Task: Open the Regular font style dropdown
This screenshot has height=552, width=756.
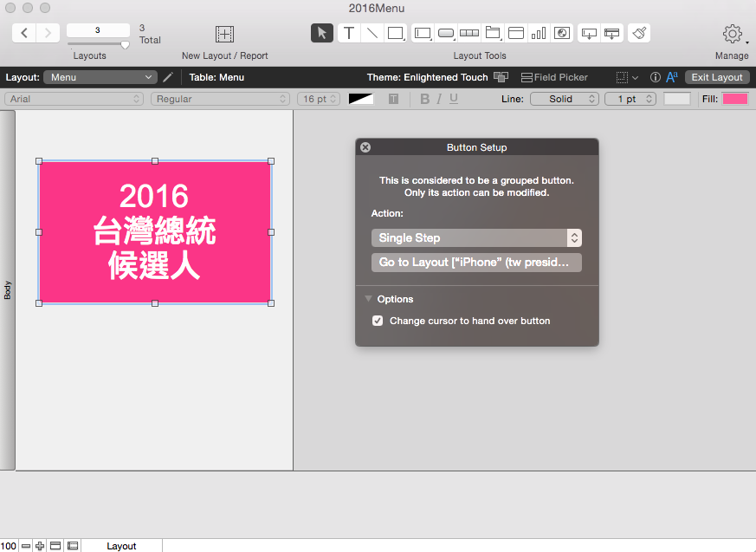Action: [x=220, y=99]
